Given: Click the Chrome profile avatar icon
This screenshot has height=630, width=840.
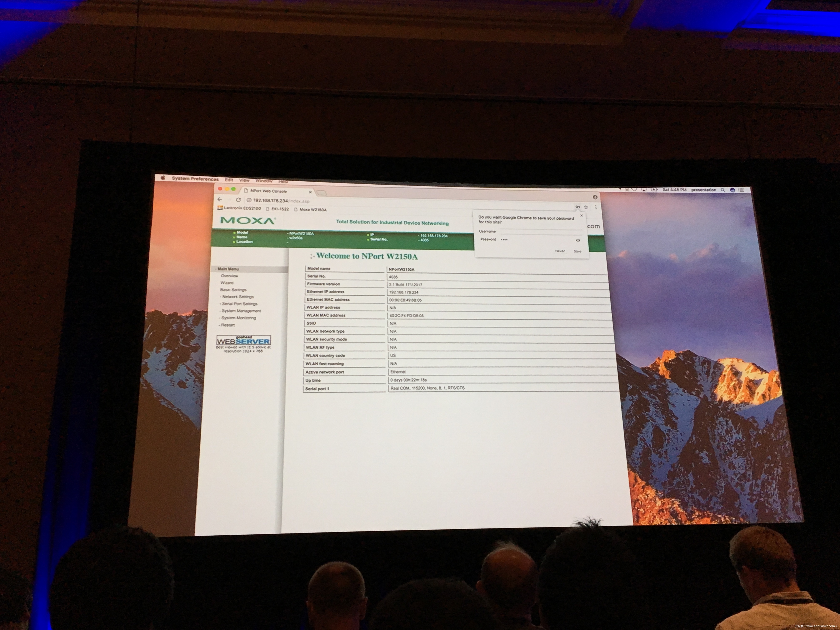Looking at the screenshot, I should click(x=595, y=197).
